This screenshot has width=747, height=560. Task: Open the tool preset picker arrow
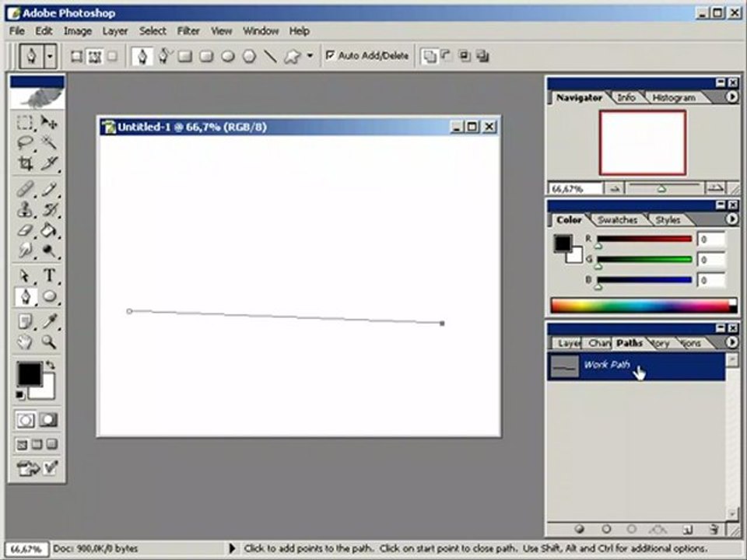(50, 56)
